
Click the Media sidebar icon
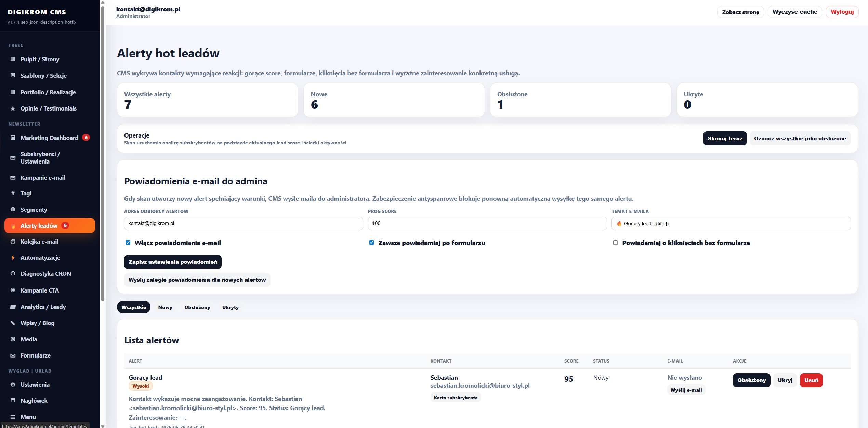click(x=13, y=339)
